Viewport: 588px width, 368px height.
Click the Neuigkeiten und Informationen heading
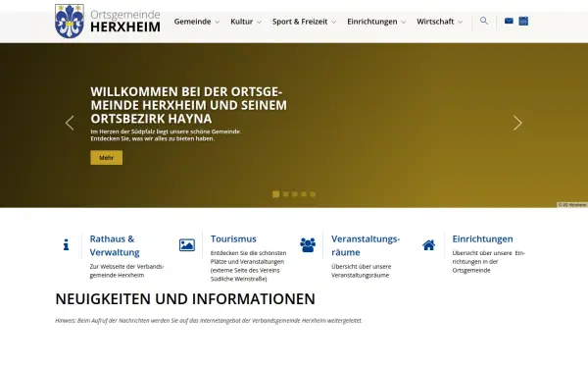[185, 299]
